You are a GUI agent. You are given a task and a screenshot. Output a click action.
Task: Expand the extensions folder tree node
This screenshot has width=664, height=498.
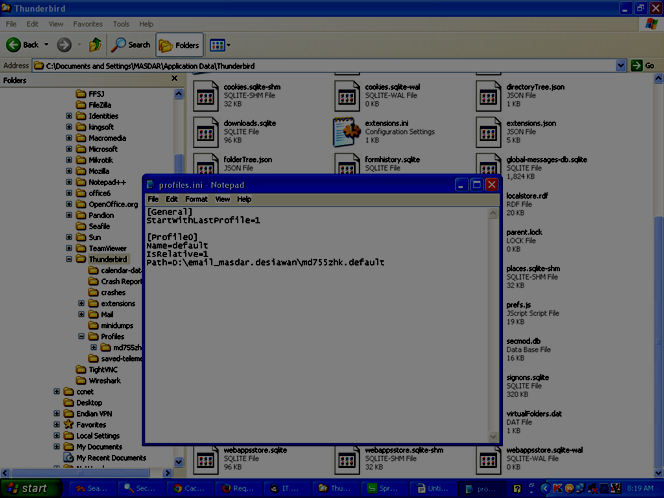[x=81, y=303]
